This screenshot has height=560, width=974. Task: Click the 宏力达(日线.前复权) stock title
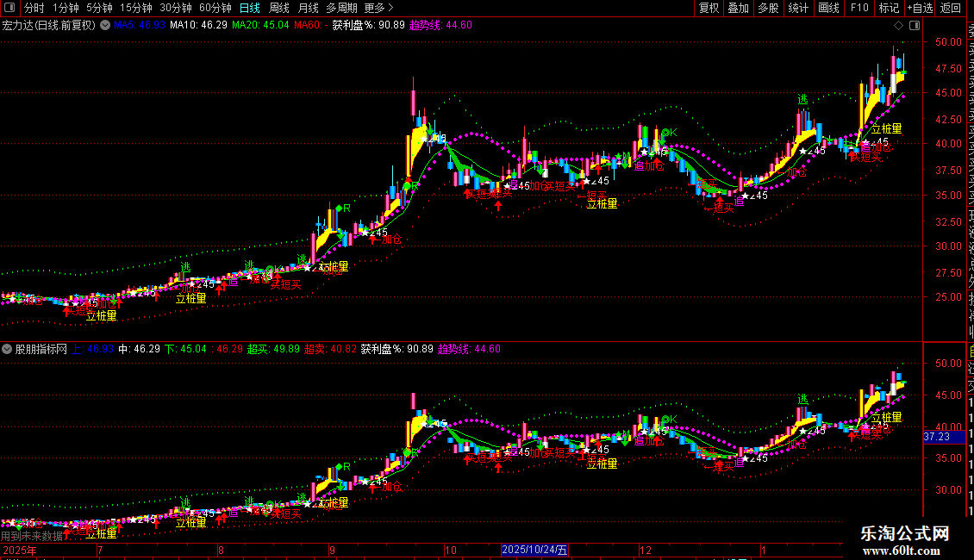pos(48,25)
